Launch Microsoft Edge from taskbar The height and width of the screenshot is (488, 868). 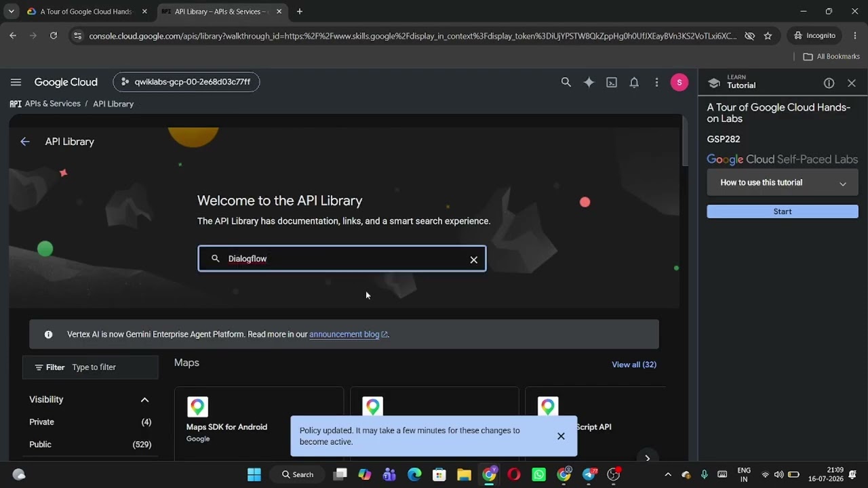click(414, 474)
